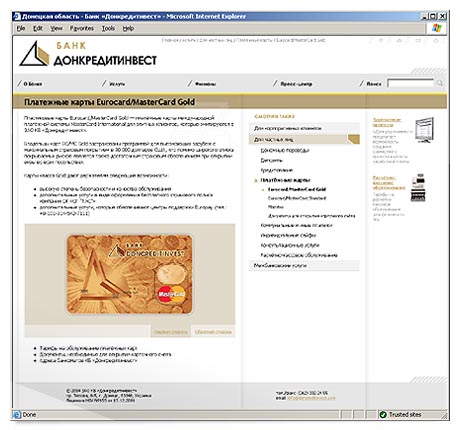Image resolution: width=460 pixels, height=430 pixels.
Task: Click the magnifier search icon next to search box
Action: (440, 83)
